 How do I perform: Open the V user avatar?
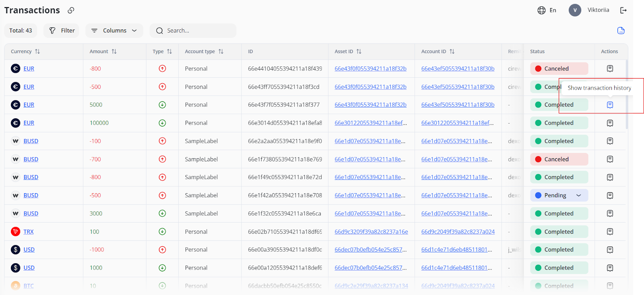pyautogui.click(x=575, y=10)
